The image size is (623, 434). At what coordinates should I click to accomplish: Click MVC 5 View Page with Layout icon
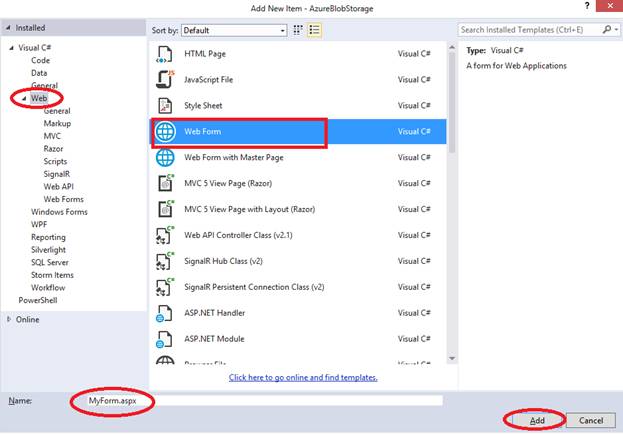165,209
